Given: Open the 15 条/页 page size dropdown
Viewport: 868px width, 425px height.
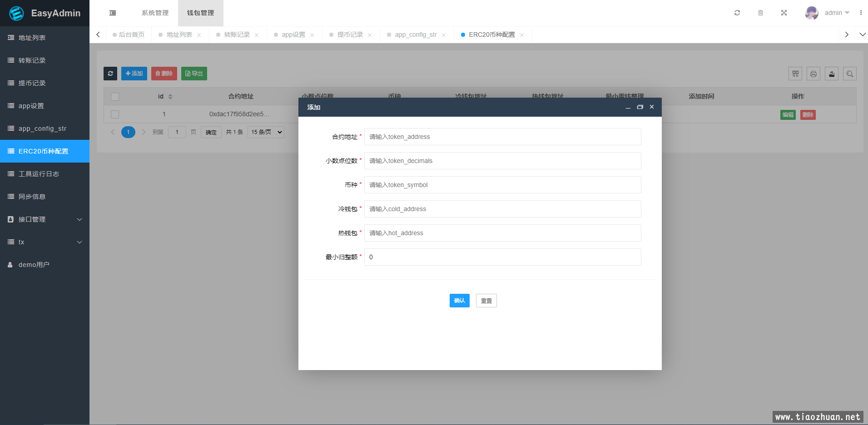Looking at the screenshot, I should 266,132.
